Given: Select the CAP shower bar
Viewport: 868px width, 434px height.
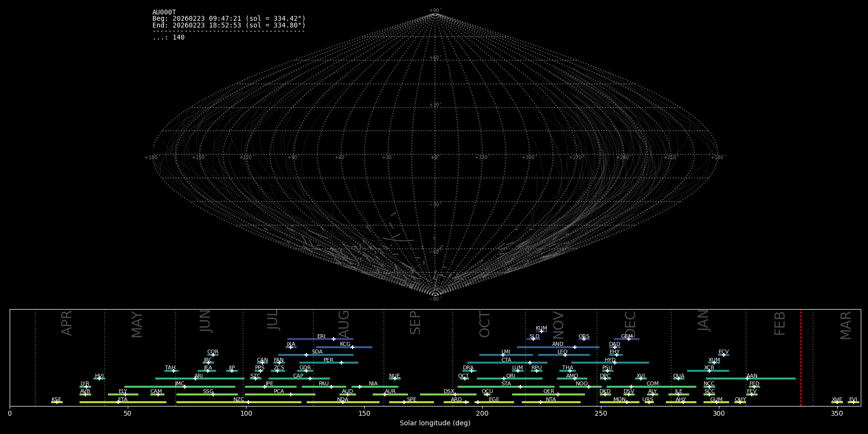Looking at the screenshot, I should (x=299, y=379).
